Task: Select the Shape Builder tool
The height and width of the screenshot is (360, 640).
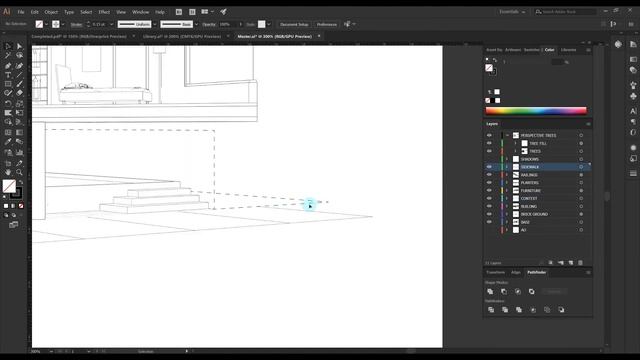Action: coord(8,122)
